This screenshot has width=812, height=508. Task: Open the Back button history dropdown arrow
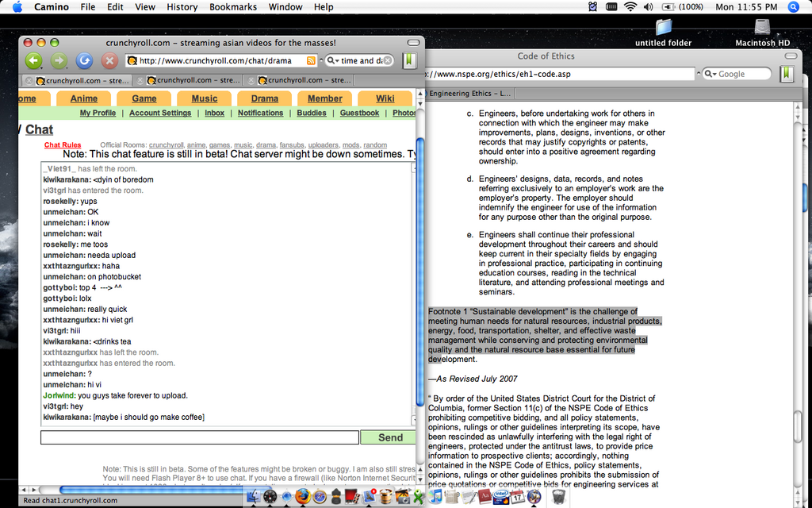pyautogui.click(x=41, y=67)
